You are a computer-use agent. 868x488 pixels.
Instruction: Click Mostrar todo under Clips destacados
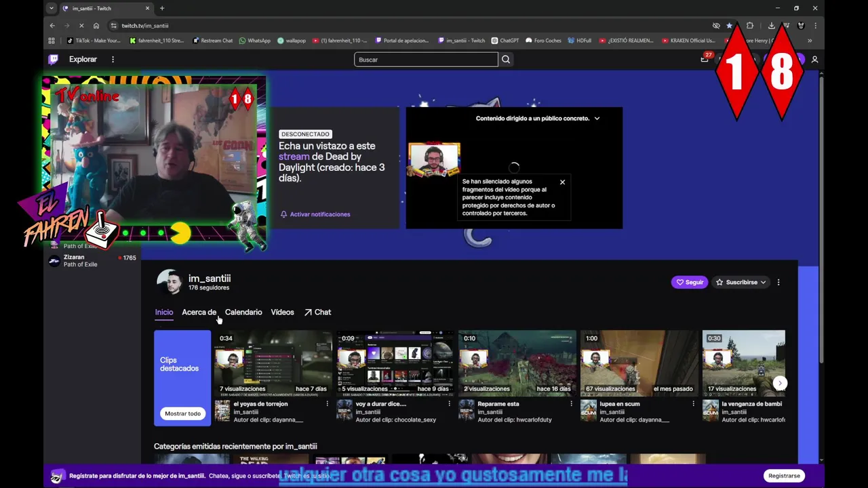tap(182, 413)
